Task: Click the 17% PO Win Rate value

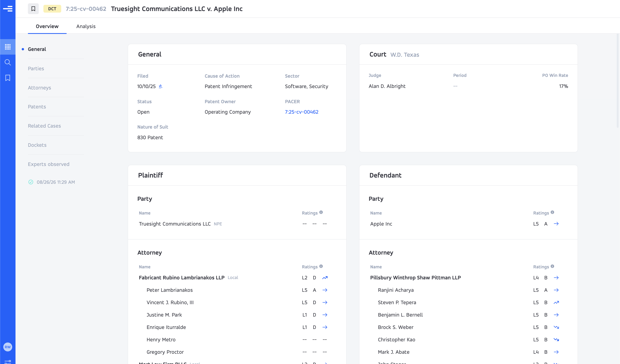Action: [x=563, y=86]
